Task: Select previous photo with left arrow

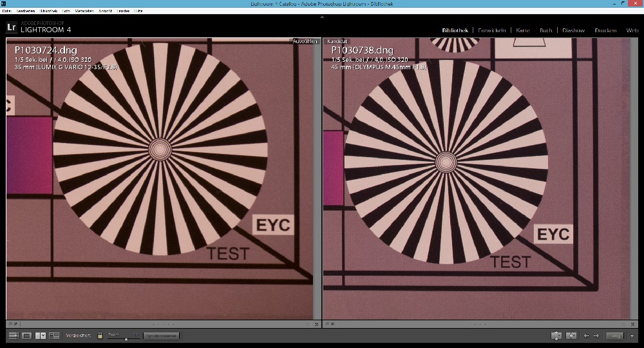Action: tap(587, 336)
